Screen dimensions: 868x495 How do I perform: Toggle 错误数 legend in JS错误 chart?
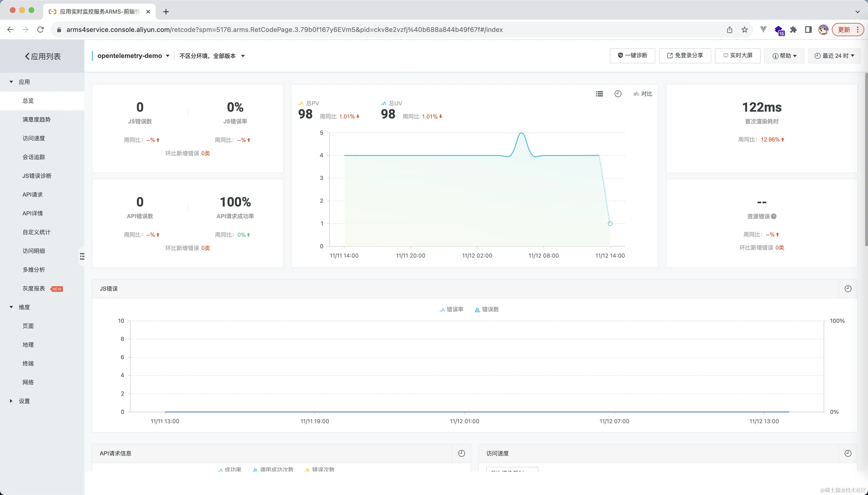pos(487,310)
